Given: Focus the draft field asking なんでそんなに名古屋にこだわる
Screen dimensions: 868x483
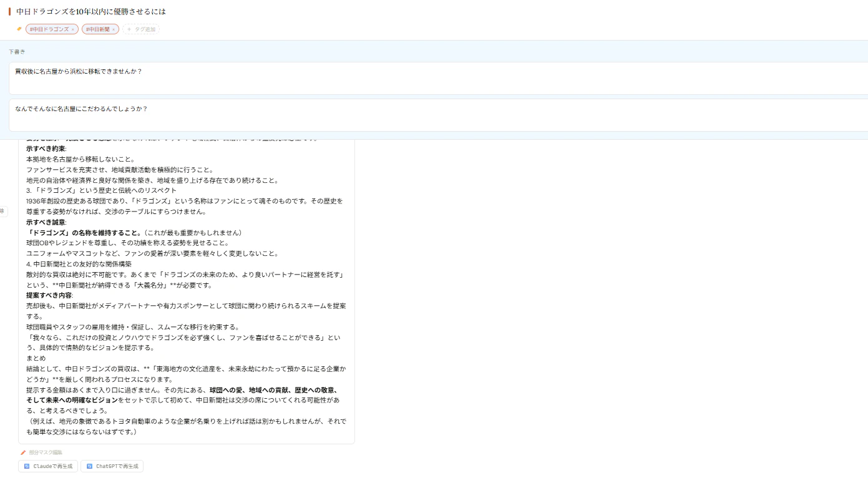Looking at the screenshot, I should [439, 115].
